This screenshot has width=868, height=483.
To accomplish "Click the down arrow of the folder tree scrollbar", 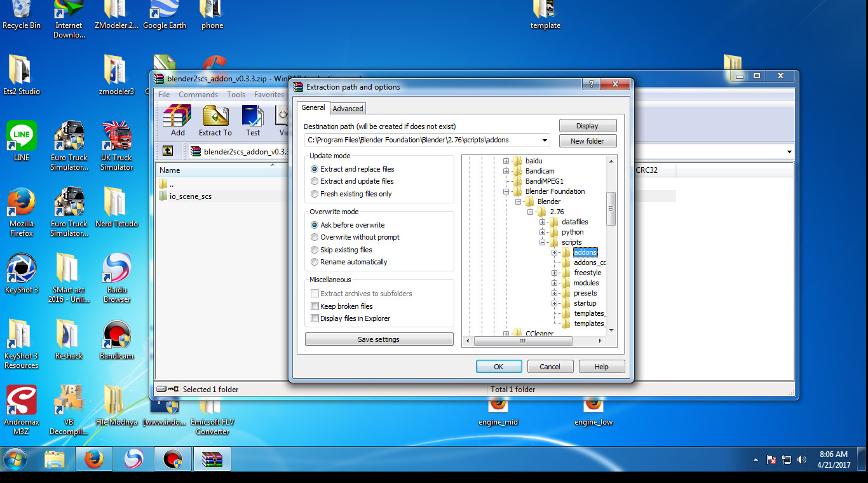I will (611, 330).
